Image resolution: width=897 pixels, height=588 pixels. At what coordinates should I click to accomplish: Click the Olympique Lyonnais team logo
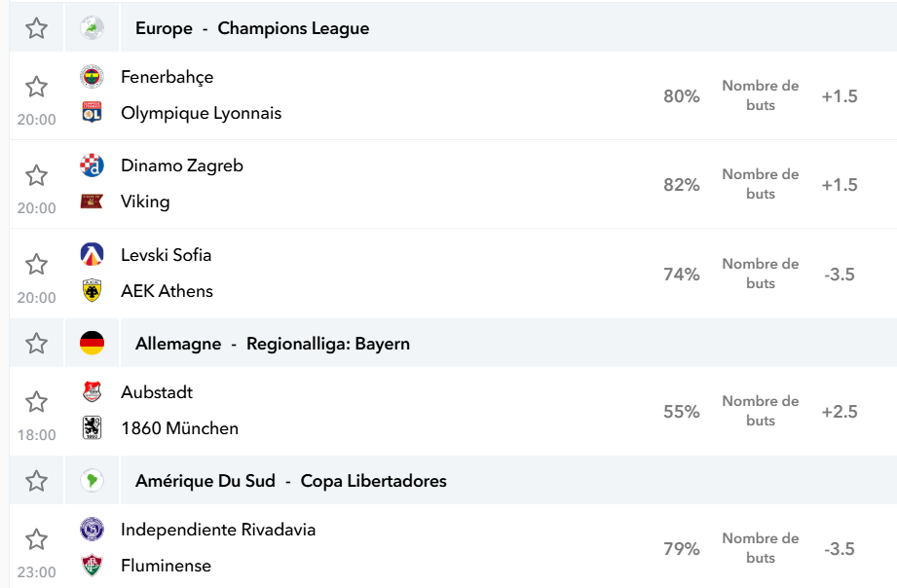pyautogui.click(x=92, y=113)
